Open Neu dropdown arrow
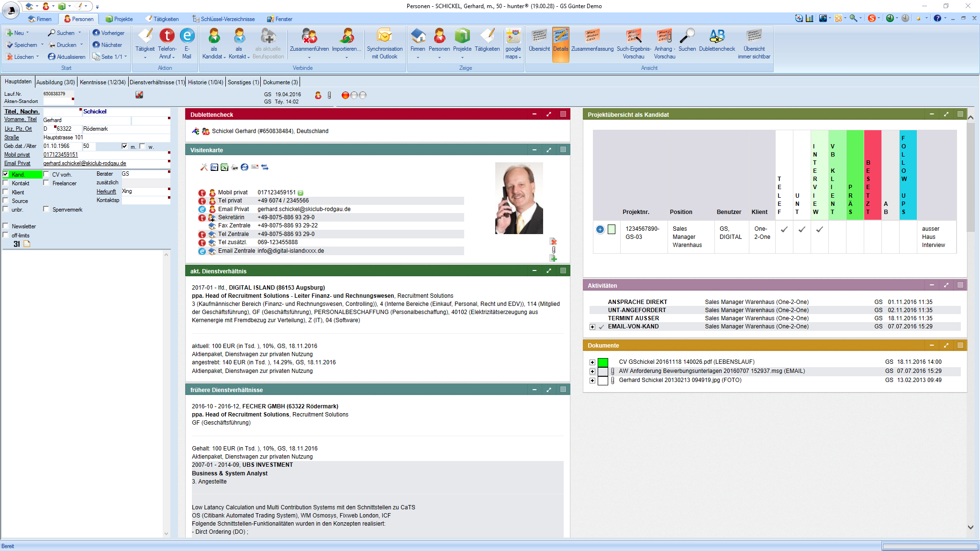The width and height of the screenshot is (980, 551). click(27, 33)
